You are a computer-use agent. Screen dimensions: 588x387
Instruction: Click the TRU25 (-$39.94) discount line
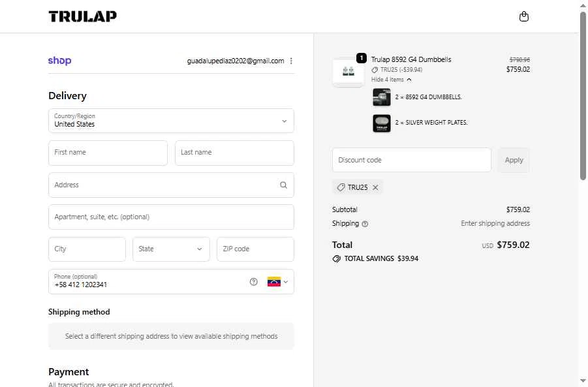[x=397, y=70]
